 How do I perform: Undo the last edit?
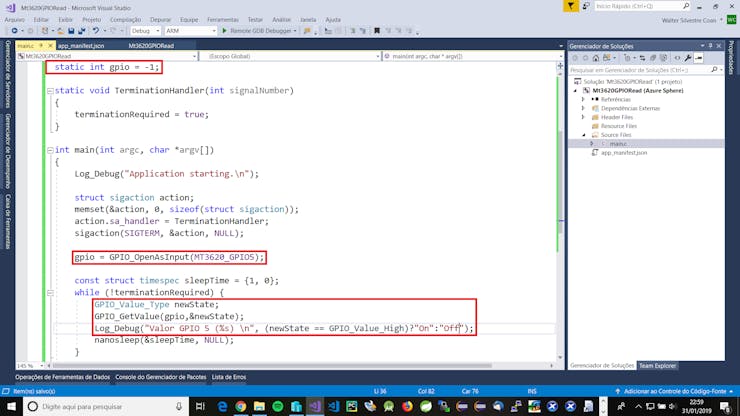pos(96,31)
